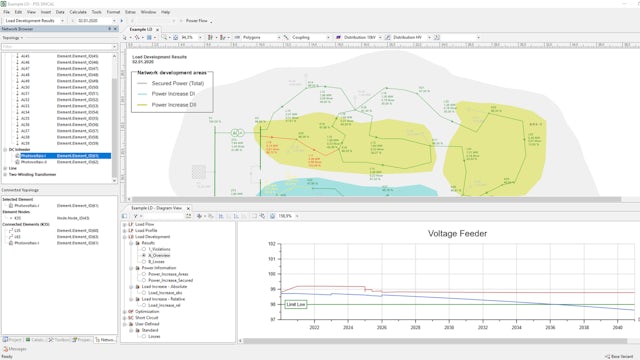This screenshot has width=640, height=360.
Task: Select the Power_Increase_Areas radio button
Action: (144, 274)
